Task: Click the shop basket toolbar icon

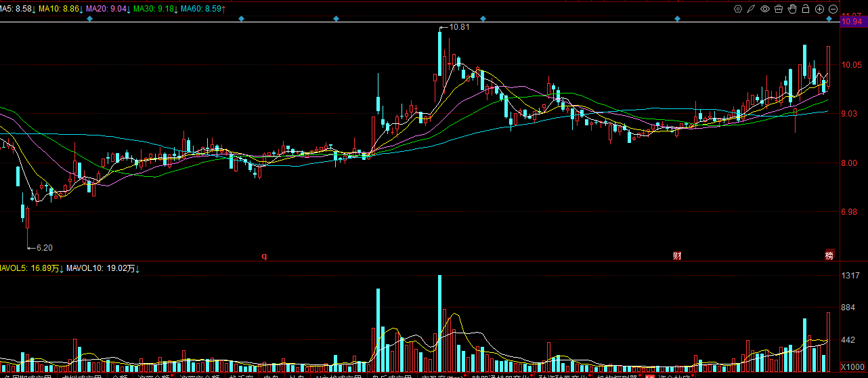Action: (779, 9)
